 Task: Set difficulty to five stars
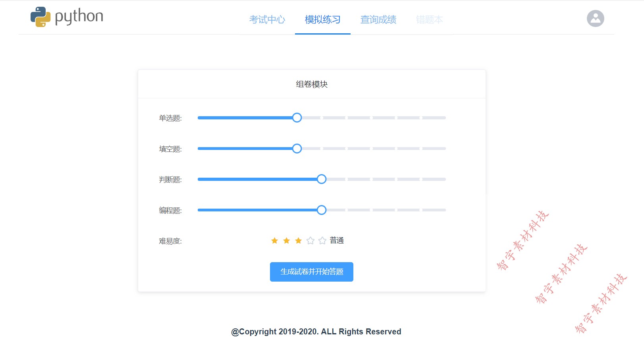point(322,241)
